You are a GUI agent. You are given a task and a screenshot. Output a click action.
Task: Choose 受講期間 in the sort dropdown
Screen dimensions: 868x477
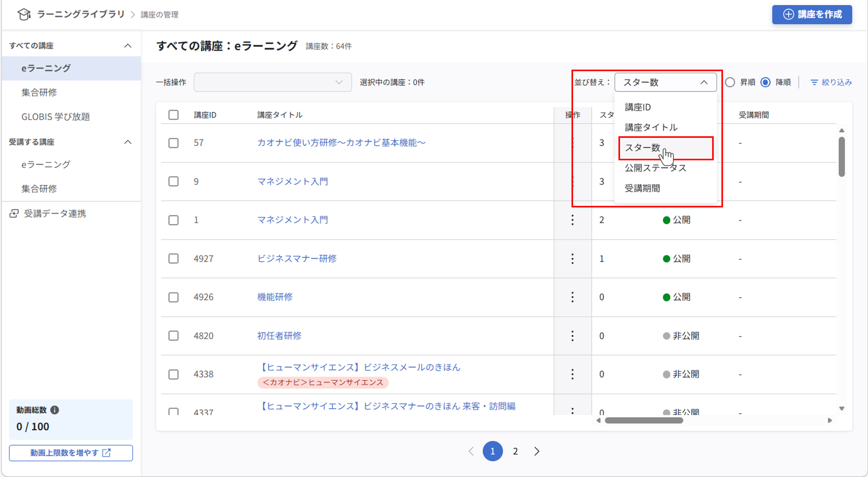tap(665, 188)
